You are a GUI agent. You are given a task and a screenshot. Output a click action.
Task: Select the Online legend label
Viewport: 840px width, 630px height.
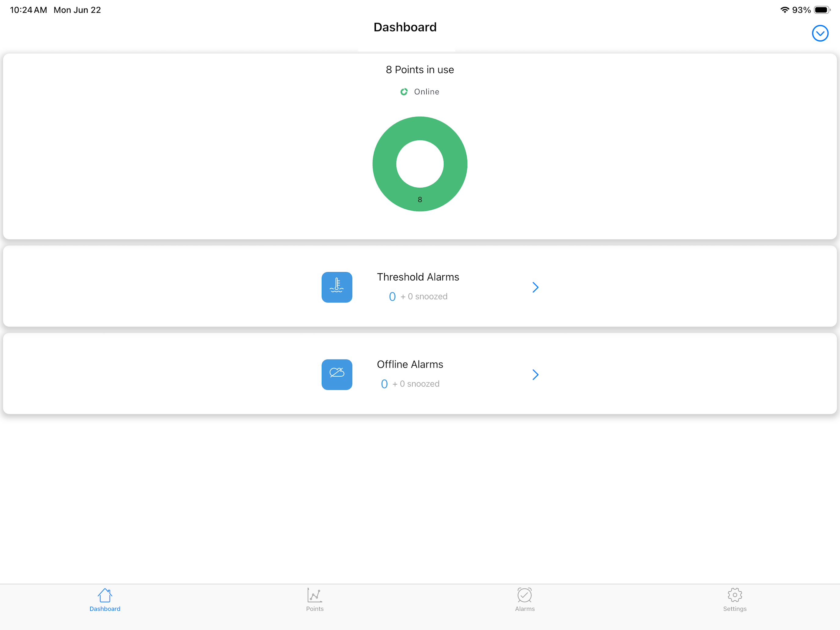pyautogui.click(x=426, y=92)
